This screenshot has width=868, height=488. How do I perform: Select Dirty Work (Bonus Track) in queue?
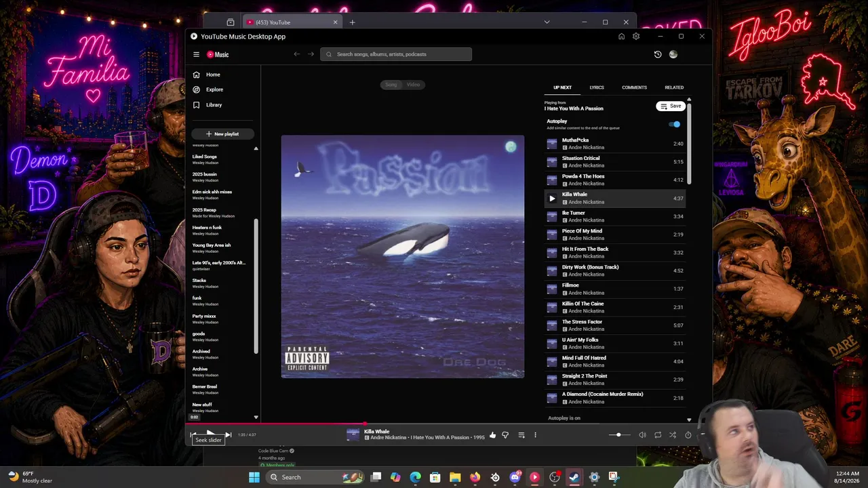(x=614, y=270)
